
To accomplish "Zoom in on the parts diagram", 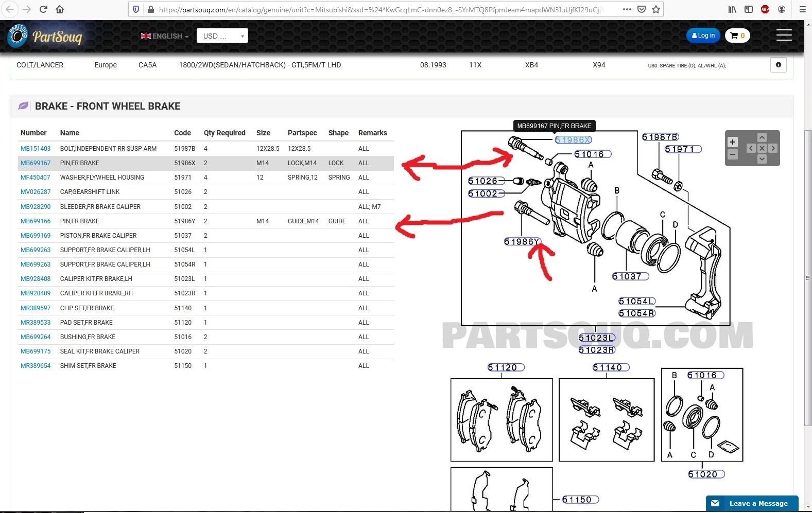I will [x=732, y=142].
